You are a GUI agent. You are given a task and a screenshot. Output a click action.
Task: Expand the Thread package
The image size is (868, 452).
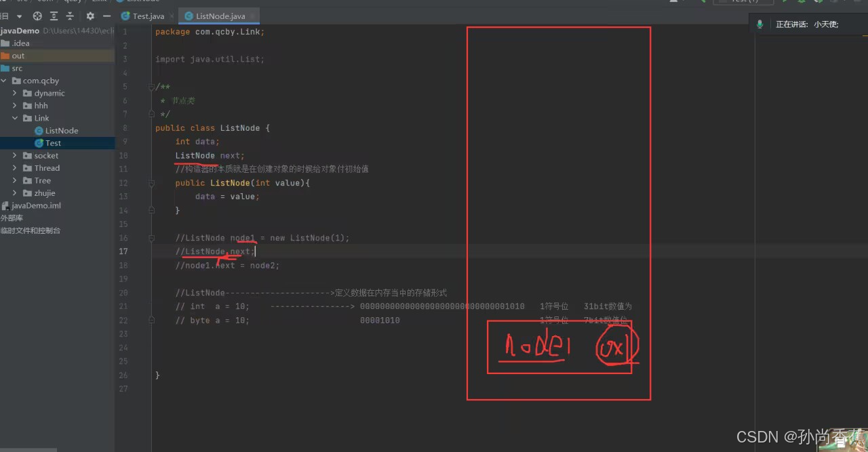(15, 168)
